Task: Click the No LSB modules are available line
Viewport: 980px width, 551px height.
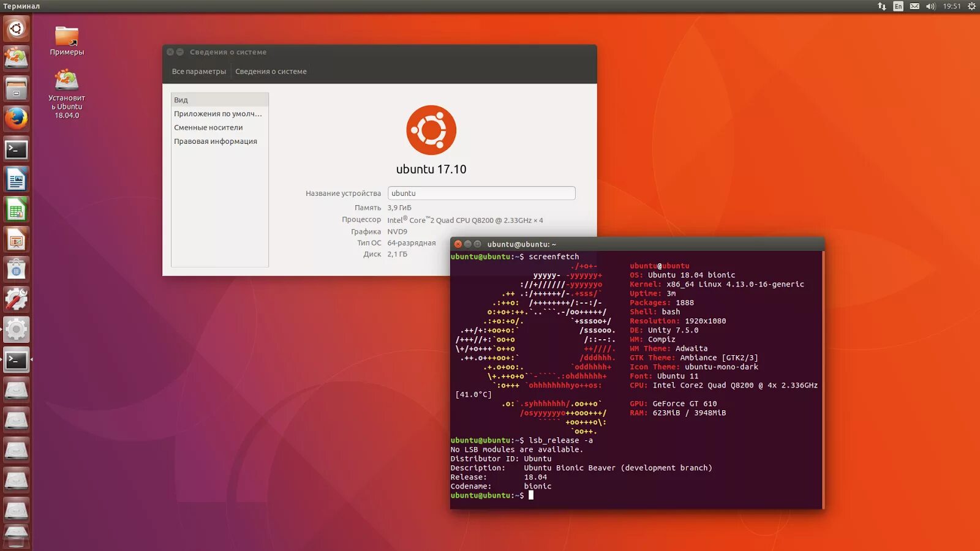Action: tap(517, 449)
